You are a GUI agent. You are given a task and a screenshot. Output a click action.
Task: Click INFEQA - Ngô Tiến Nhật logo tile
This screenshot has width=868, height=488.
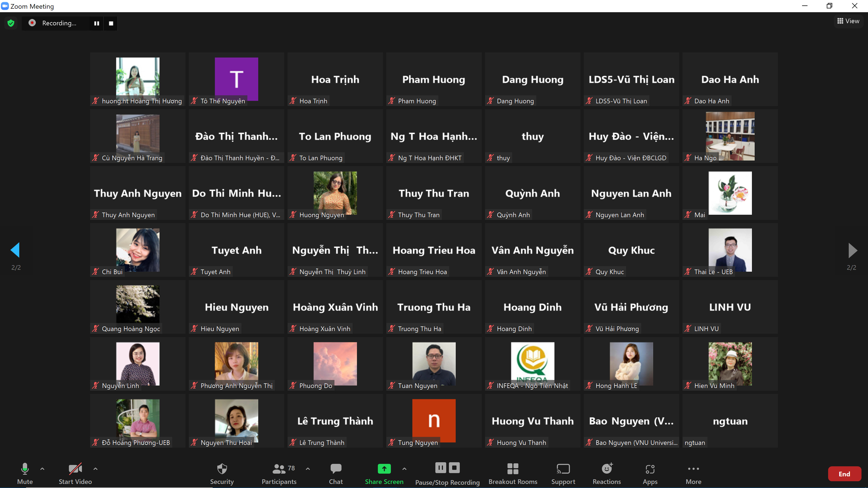[x=532, y=363]
